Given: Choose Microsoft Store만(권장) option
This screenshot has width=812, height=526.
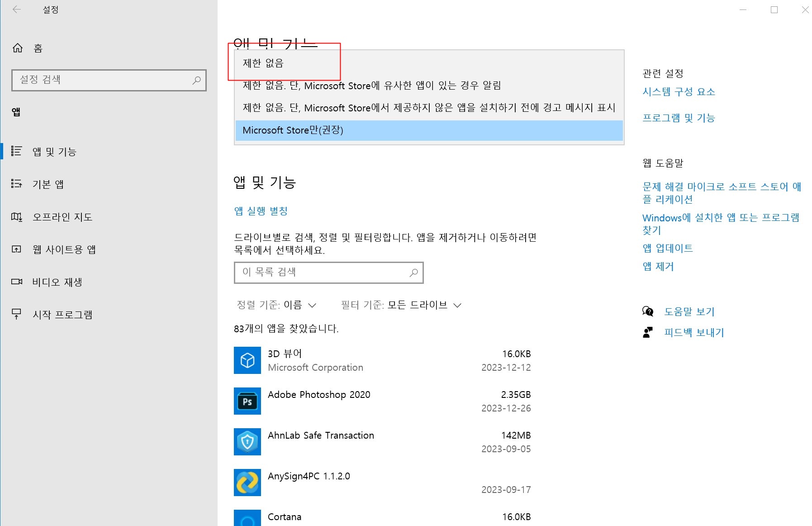Looking at the screenshot, I should click(429, 130).
